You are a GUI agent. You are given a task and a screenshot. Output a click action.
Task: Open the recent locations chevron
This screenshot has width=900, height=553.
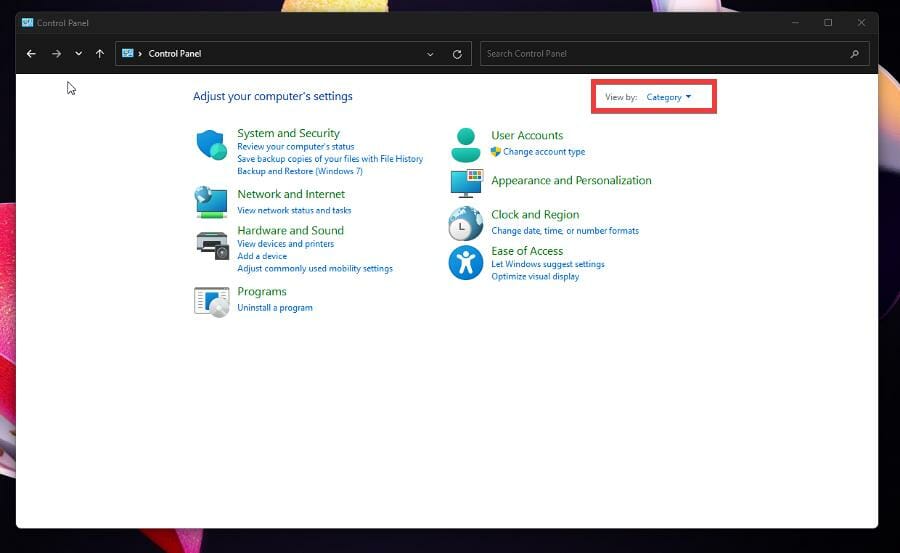click(78, 54)
